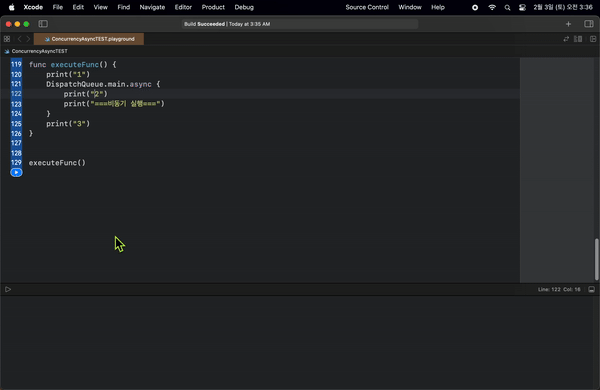The height and width of the screenshot is (390, 600).
Task: Add an editor on the right
Action: click(x=593, y=39)
